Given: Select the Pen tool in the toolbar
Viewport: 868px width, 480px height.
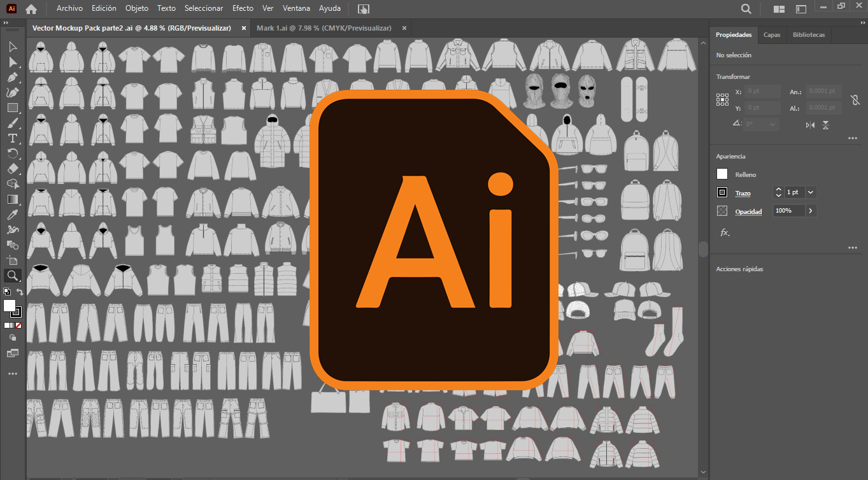Looking at the screenshot, I should [13, 77].
